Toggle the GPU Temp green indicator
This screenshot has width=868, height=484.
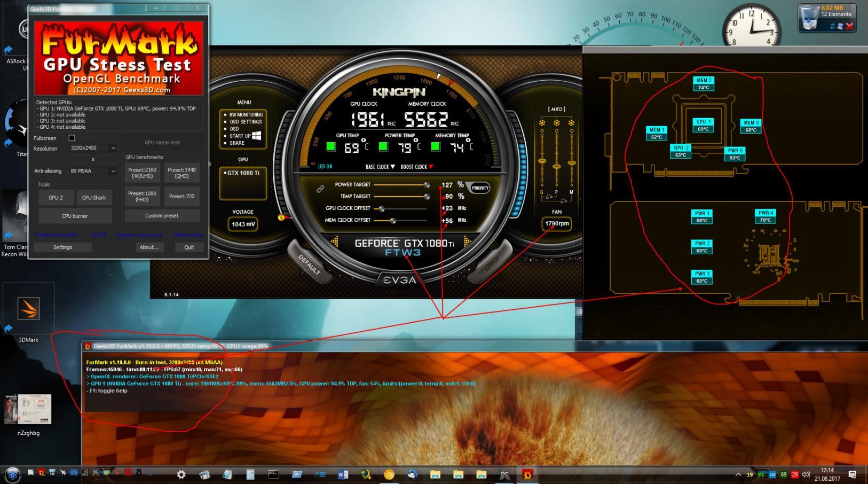tap(331, 146)
